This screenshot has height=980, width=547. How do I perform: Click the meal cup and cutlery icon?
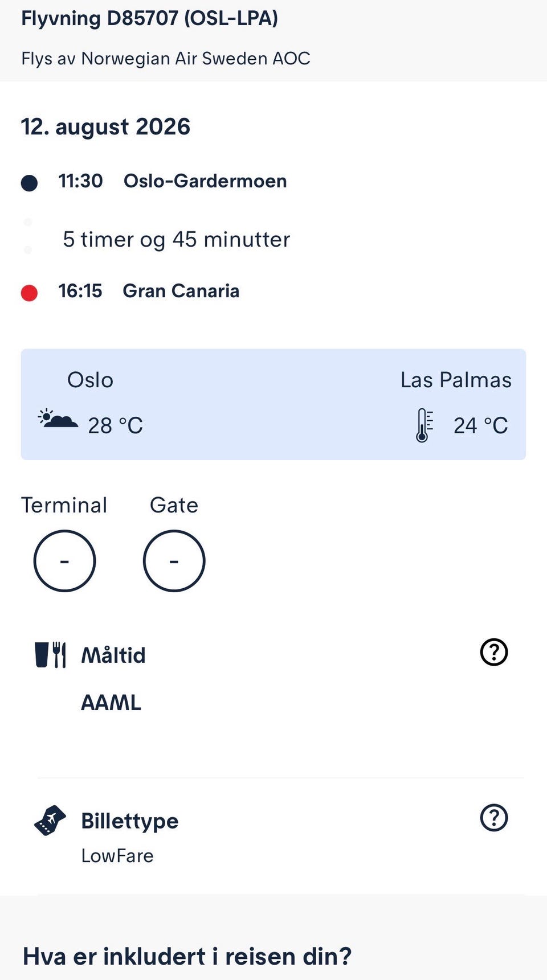(x=51, y=654)
